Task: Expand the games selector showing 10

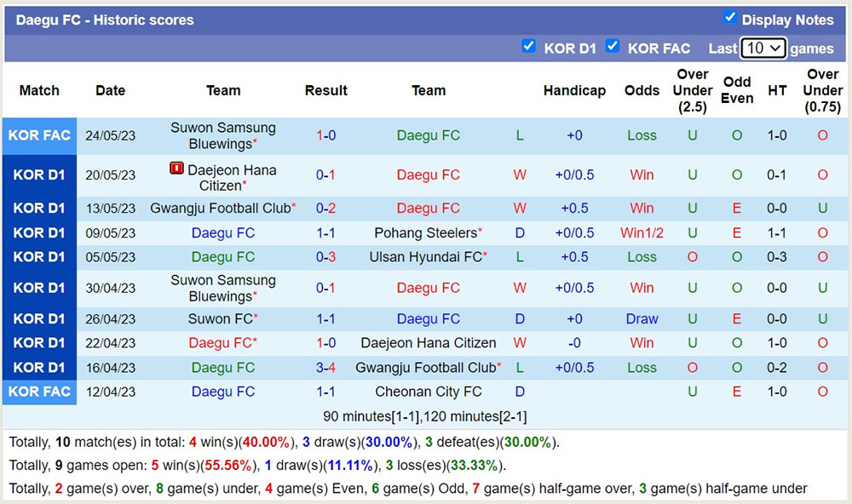Action: (763, 49)
